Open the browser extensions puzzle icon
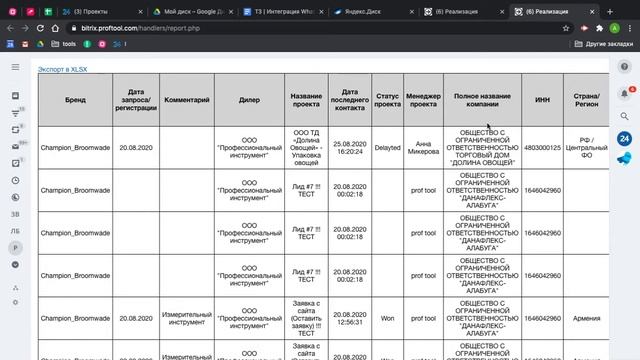This screenshot has width=640, height=360. pyautogui.click(x=599, y=28)
